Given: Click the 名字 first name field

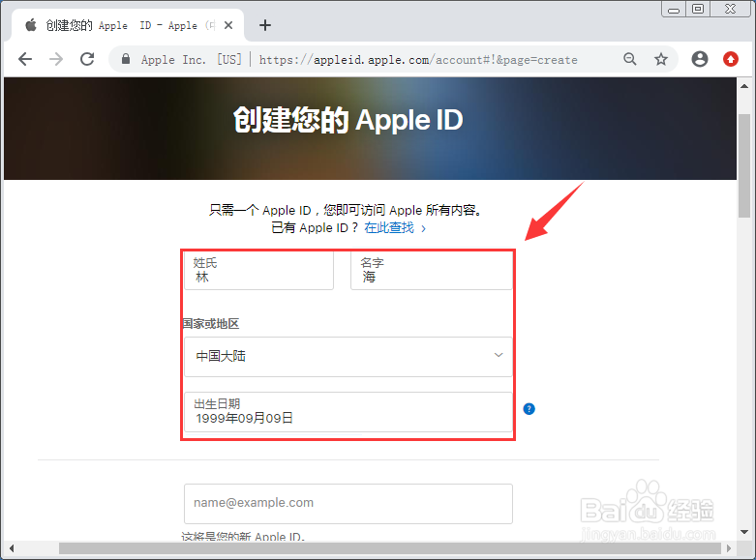Looking at the screenshot, I should pyautogui.click(x=432, y=271).
